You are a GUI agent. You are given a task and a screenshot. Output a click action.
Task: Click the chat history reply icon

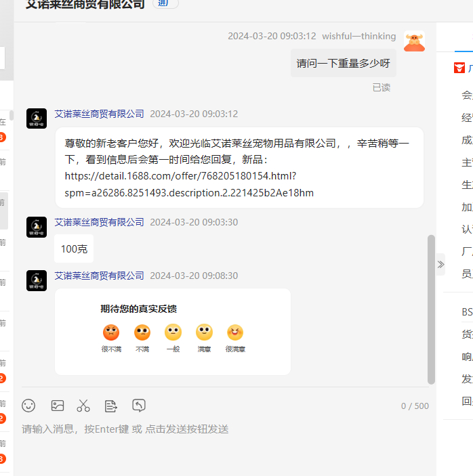(139, 406)
